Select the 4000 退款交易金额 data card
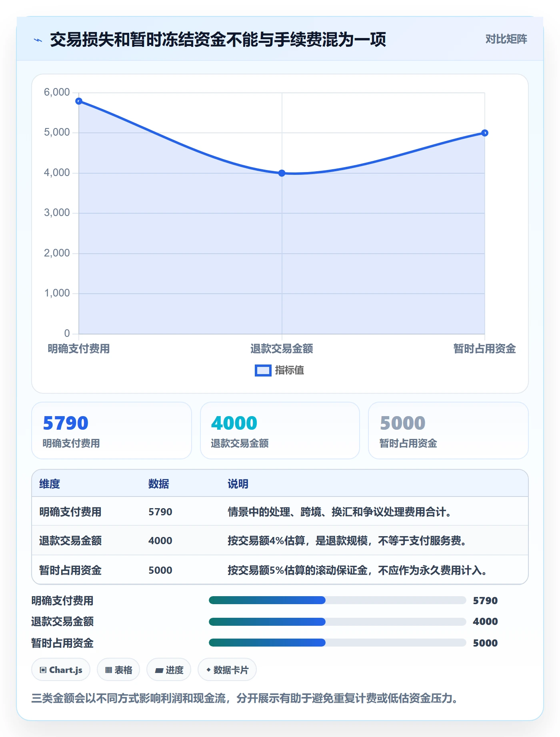560x737 pixels. coord(280,431)
